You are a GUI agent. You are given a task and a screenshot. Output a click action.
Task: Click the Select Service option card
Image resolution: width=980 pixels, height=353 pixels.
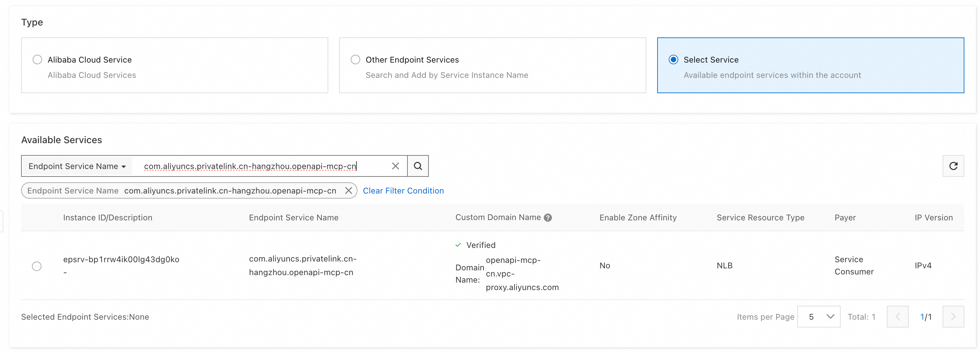pyautogui.click(x=810, y=65)
